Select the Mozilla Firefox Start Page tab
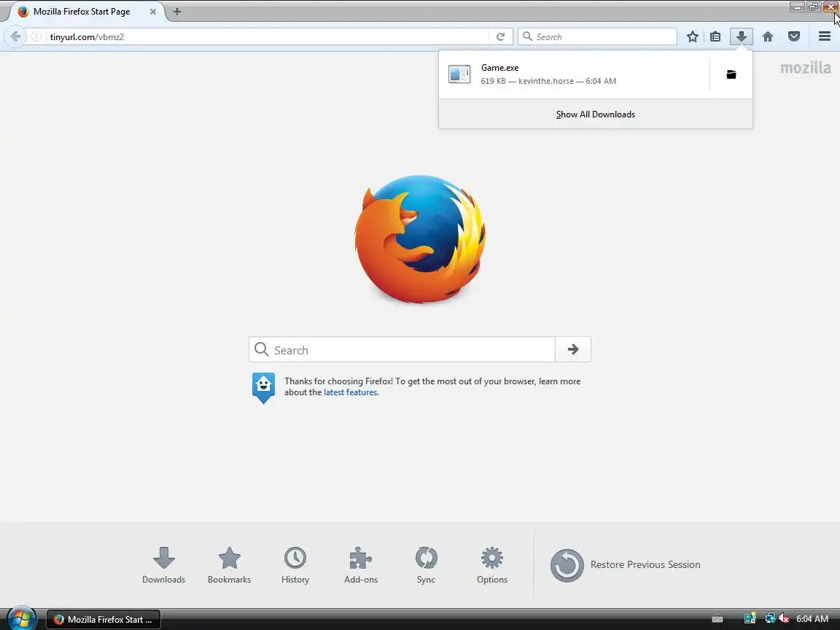 (86, 11)
